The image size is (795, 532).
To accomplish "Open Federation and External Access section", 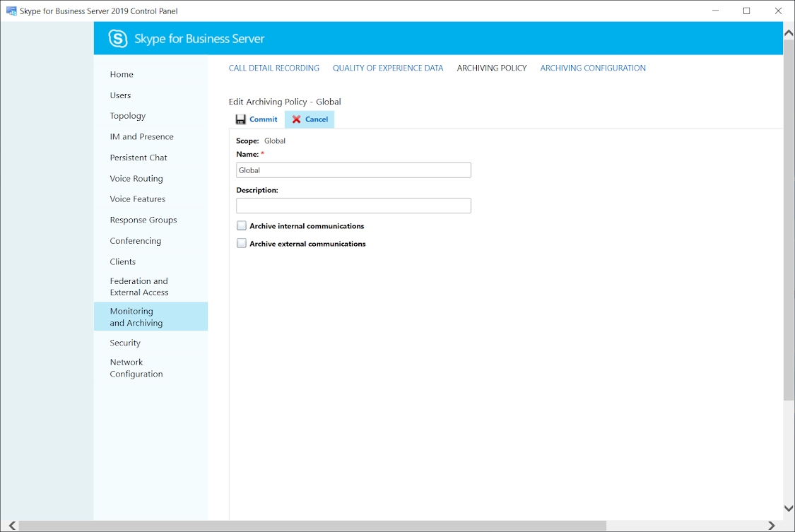I will click(x=139, y=287).
